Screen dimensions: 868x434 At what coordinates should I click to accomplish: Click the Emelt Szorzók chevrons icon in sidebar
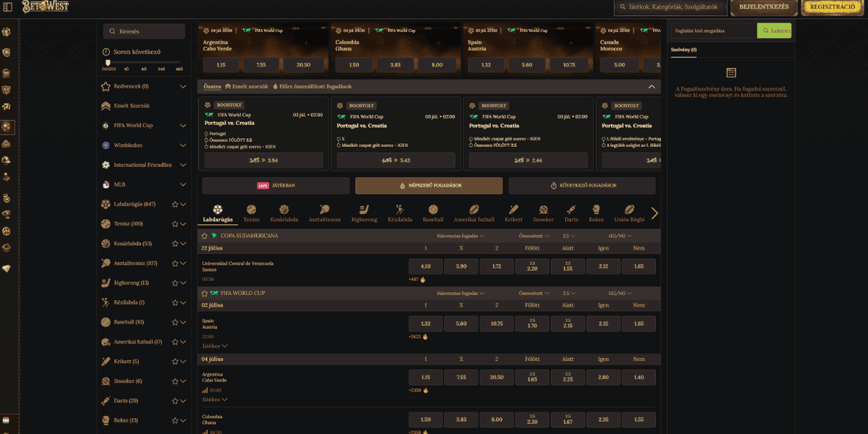[106, 106]
